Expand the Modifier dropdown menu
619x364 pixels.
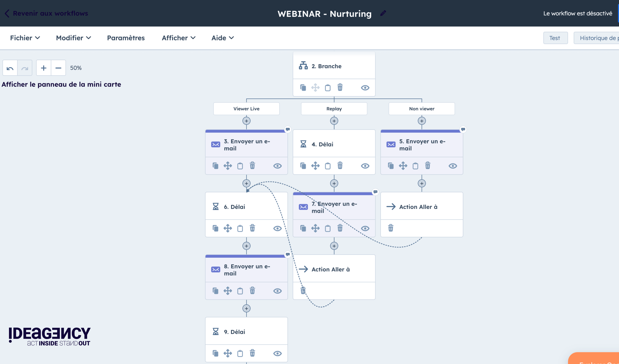[x=73, y=38]
